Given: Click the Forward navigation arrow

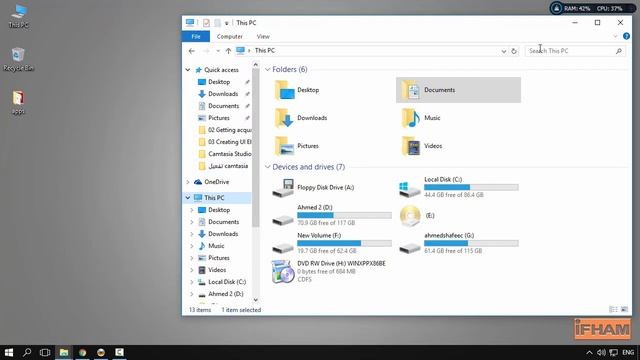Looking at the screenshot, I should point(206,51).
